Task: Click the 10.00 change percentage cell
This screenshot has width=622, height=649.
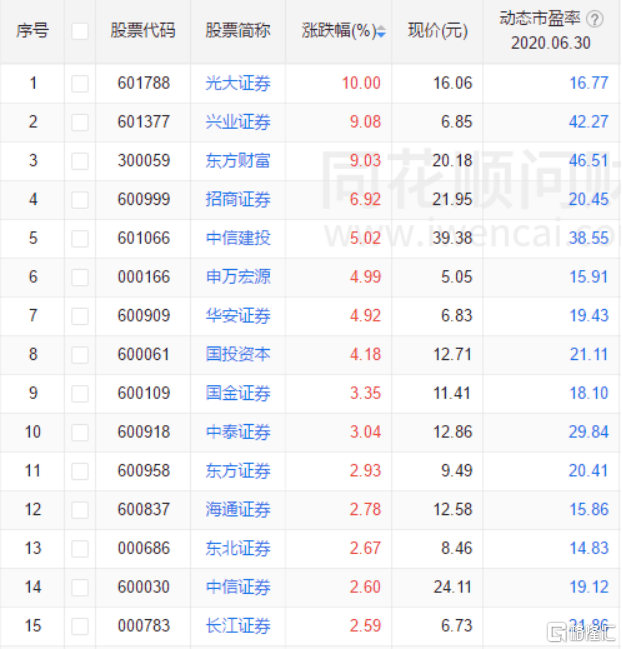Action: click(361, 83)
